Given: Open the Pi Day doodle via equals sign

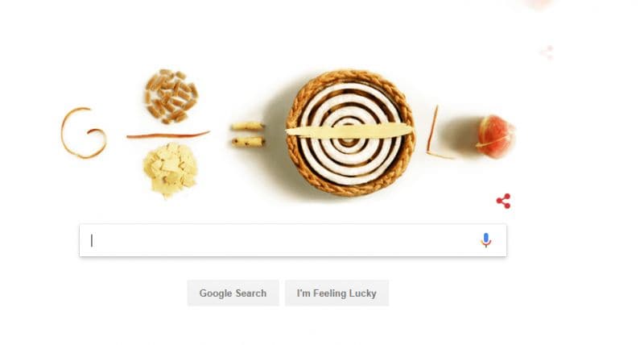Looking at the screenshot, I should pyautogui.click(x=248, y=135).
